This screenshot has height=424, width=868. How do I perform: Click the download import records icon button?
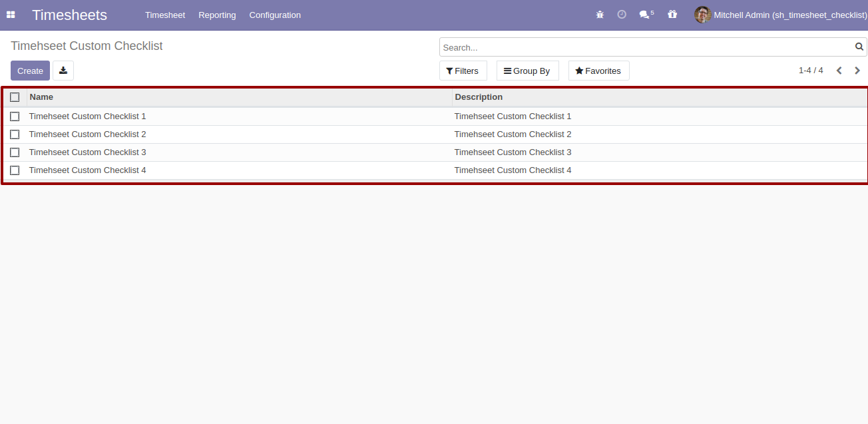tap(63, 71)
